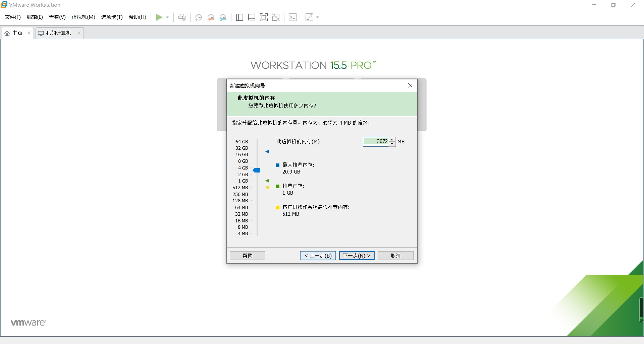Open the 虚拟机(M) menu
Screen dimensions: 644x344
(x=84, y=17)
